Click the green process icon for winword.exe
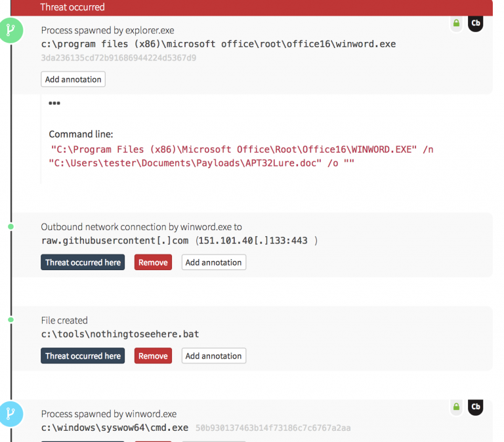504x442 pixels. [10, 30]
